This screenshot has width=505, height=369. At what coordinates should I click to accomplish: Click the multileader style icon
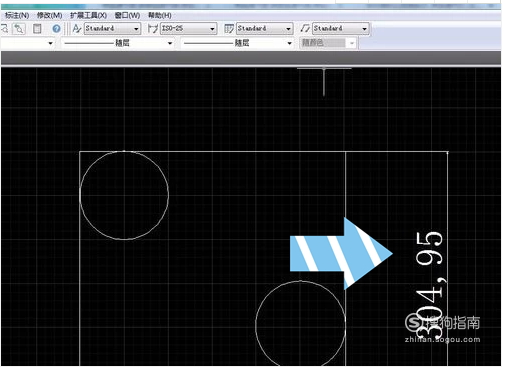click(305, 29)
